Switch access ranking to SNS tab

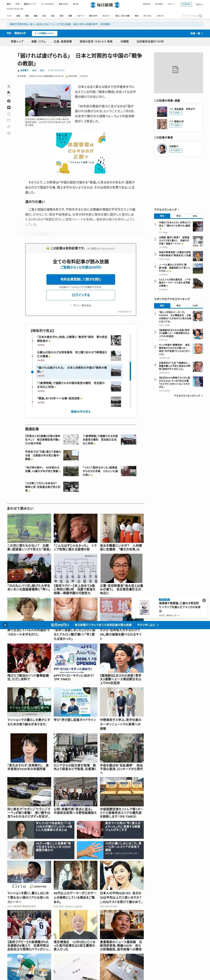(x=195, y=216)
